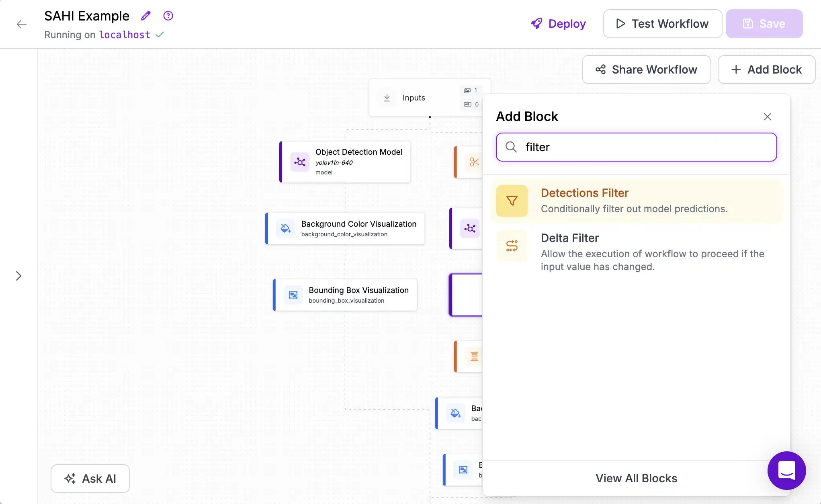The image size is (821, 504).
Task: Open Ask AI assistant
Action: coord(90,479)
